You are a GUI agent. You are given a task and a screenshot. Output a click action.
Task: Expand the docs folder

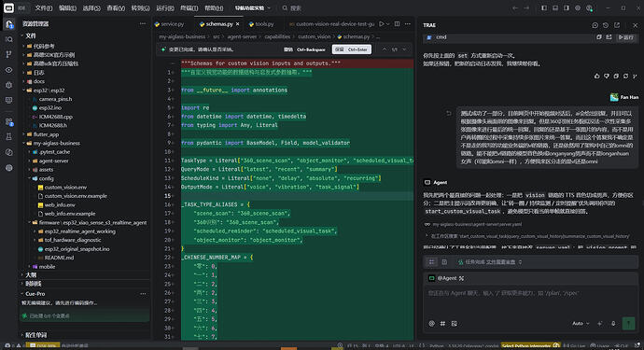click(x=23, y=81)
